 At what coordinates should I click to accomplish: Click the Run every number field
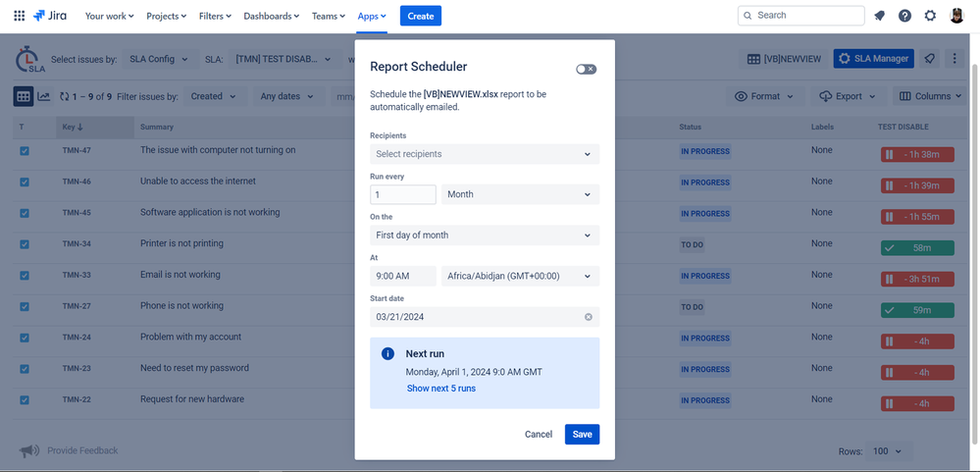[x=403, y=194]
